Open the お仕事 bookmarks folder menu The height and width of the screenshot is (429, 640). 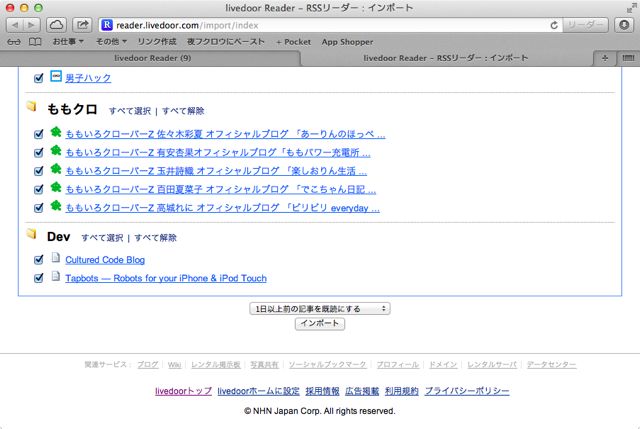(x=68, y=42)
